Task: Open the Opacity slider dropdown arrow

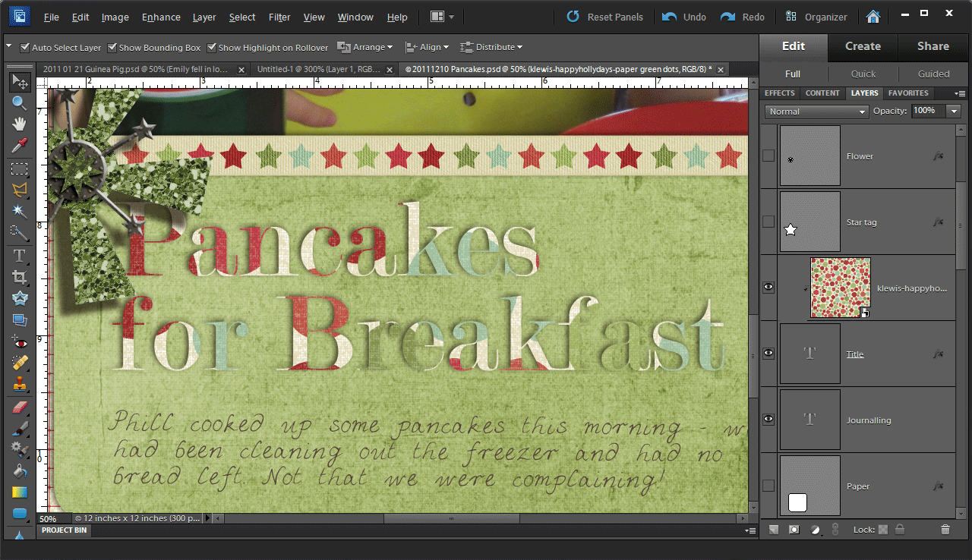Action: (954, 112)
